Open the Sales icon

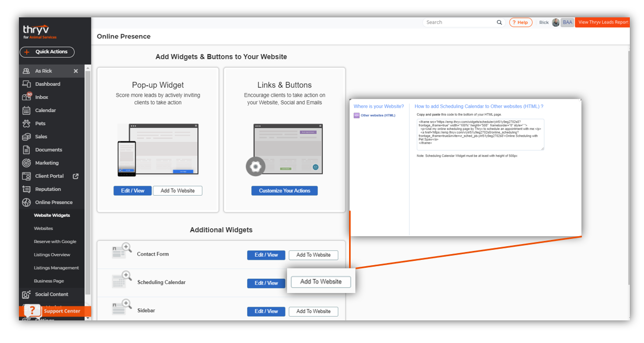tap(26, 137)
